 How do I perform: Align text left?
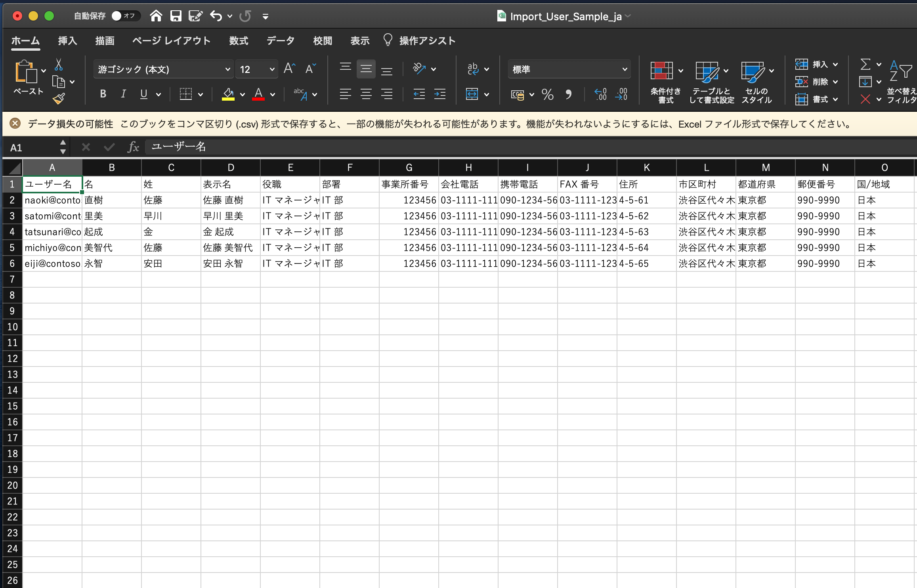click(346, 94)
